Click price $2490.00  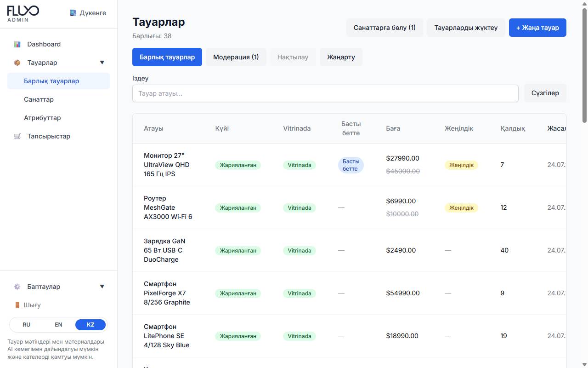pyautogui.click(x=401, y=250)
